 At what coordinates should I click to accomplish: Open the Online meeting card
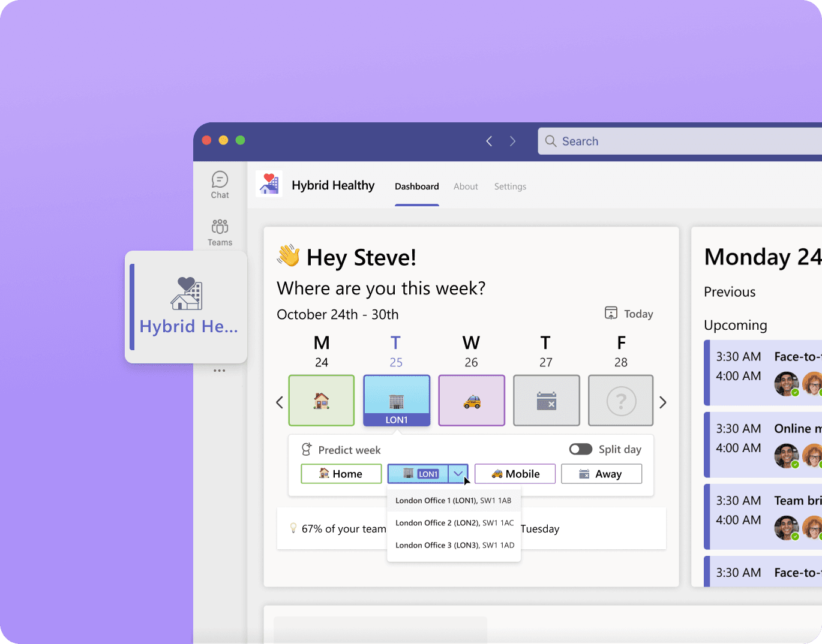coord(763,445)
